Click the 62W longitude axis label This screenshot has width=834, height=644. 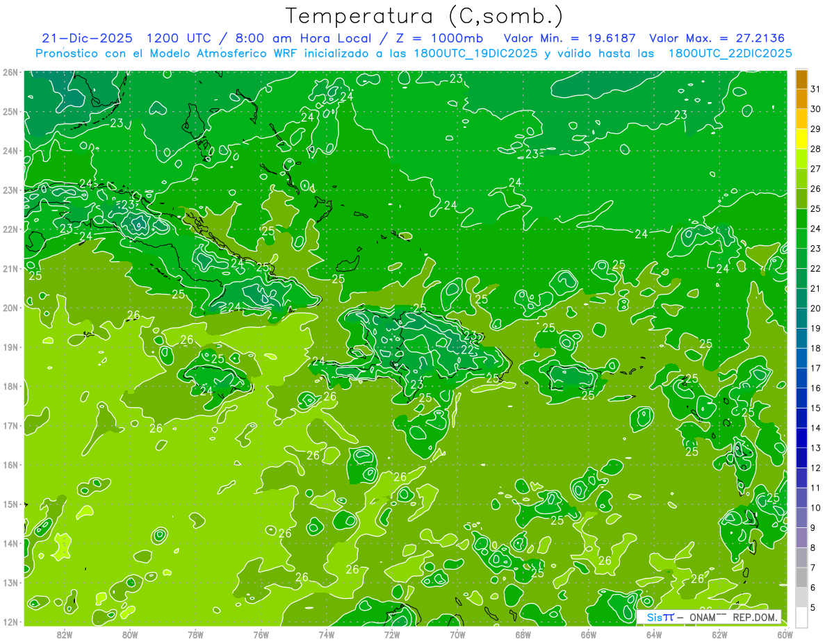[x=720, y=634]
